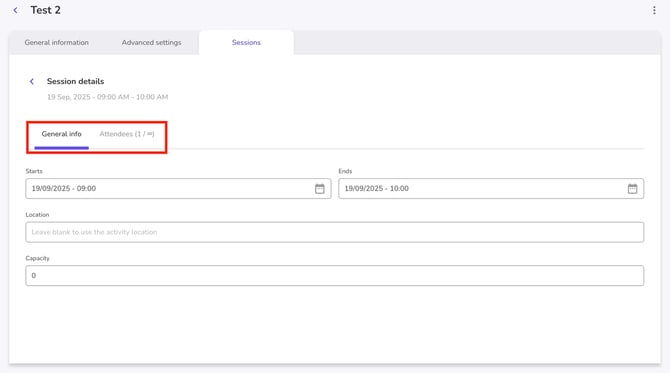
Task: Switch to General information tab
Action: (56, 42)
